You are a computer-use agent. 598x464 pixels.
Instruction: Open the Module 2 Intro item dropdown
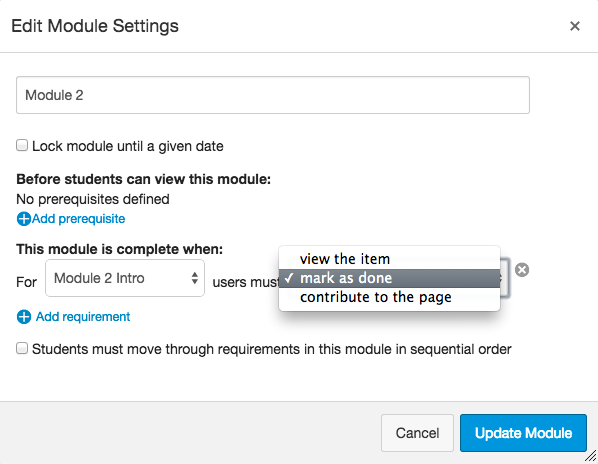click(125, 278)
